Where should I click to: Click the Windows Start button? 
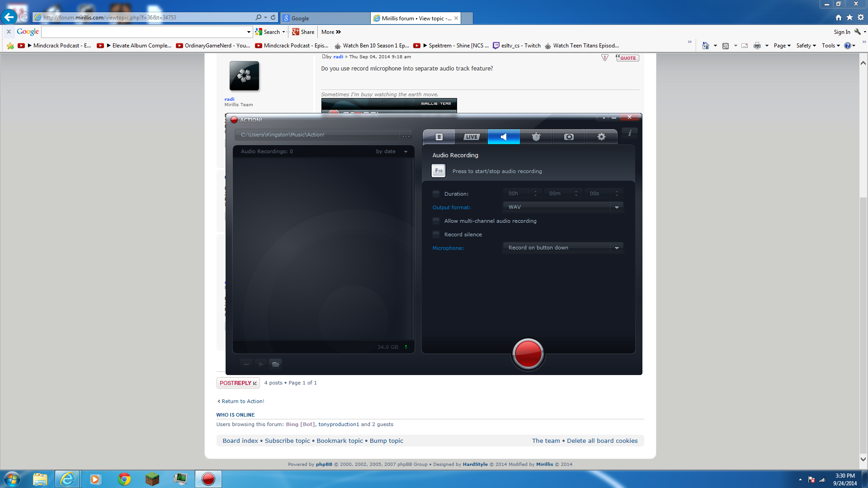12,479
